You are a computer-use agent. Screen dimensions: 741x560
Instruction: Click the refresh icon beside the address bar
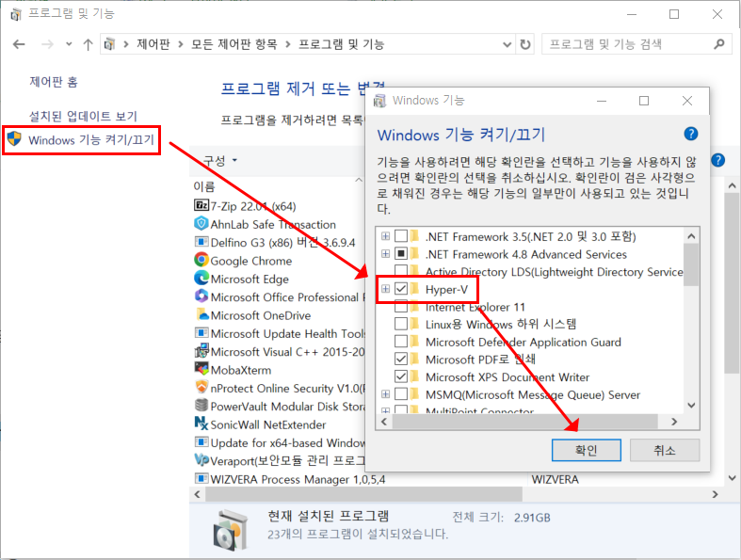point(525,44)
